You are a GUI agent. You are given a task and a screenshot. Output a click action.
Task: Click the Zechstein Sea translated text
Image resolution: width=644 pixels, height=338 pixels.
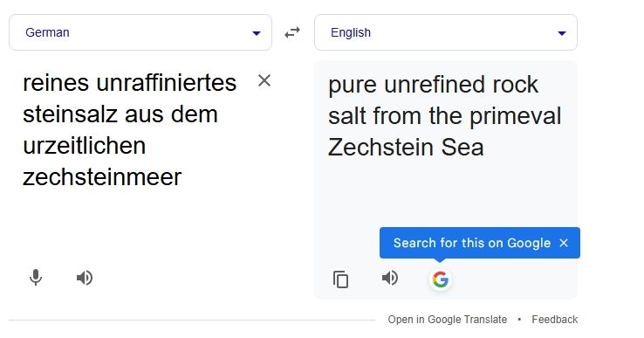pos(406,148)
